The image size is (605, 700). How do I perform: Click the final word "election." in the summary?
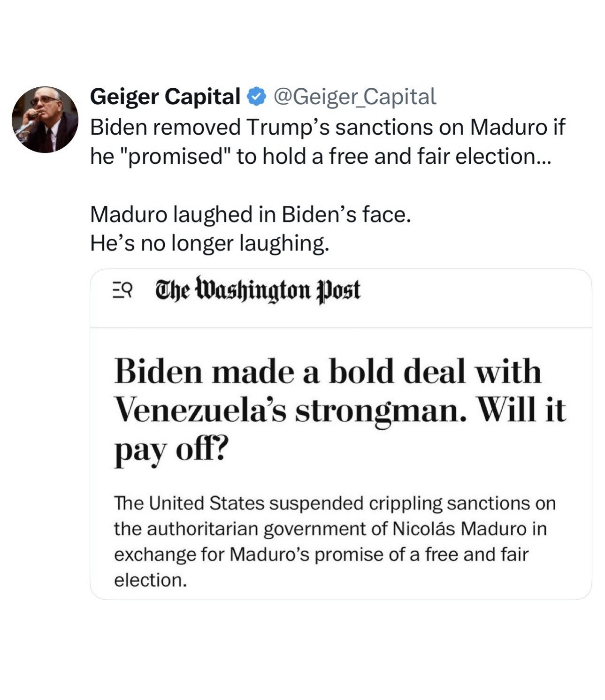150,580
